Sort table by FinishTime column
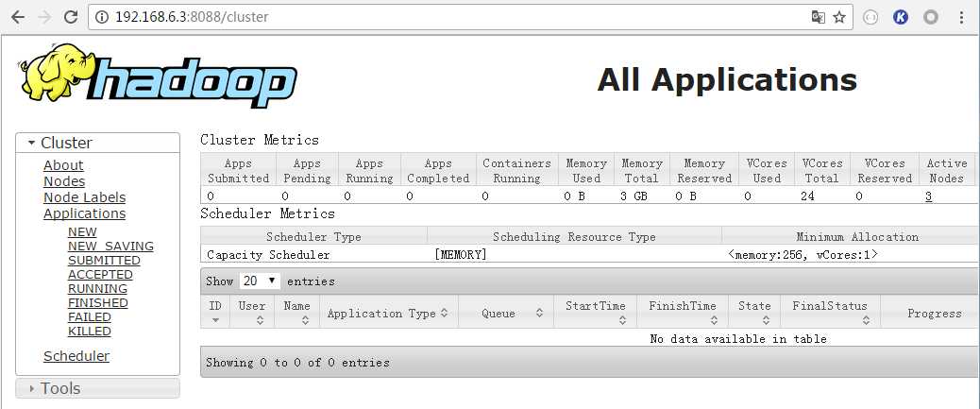The image size is (980, 409). (x=683, y=312)
